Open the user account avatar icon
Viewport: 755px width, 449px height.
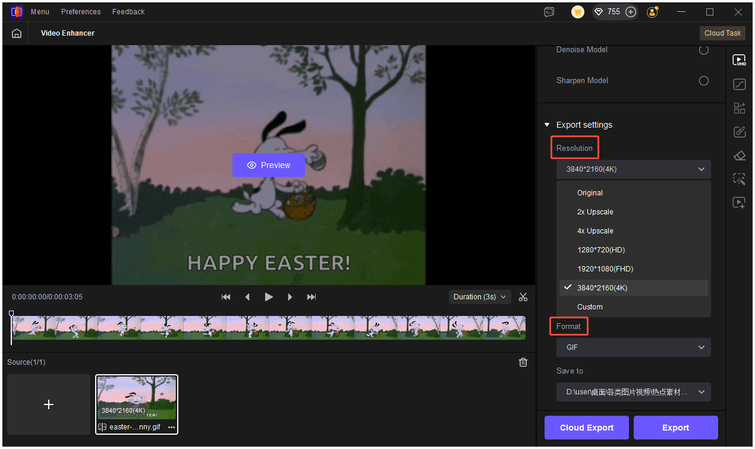pos(652,12)
